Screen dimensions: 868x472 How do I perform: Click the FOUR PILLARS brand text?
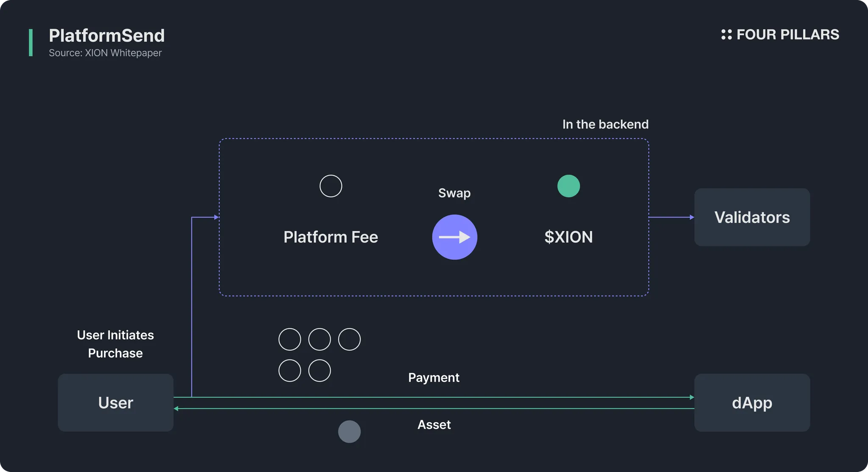[787, 35]
